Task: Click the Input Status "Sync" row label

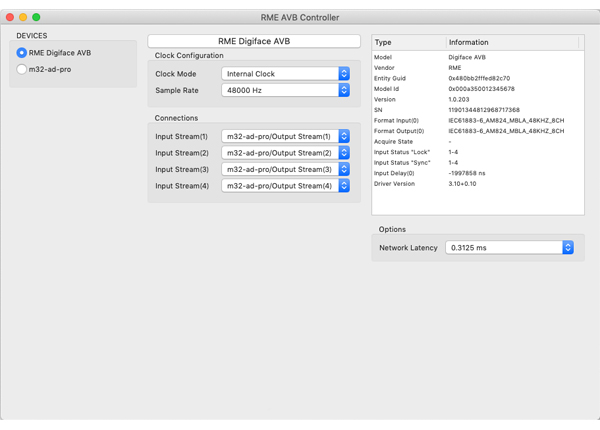Action: [x=402, y=163]
